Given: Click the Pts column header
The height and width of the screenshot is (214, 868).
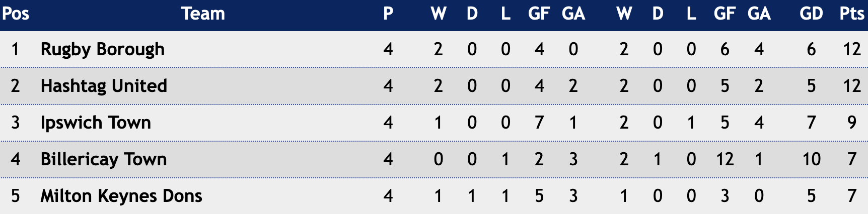Looking at the screenshot, I should pyautogui.click(x=852, y=14).
